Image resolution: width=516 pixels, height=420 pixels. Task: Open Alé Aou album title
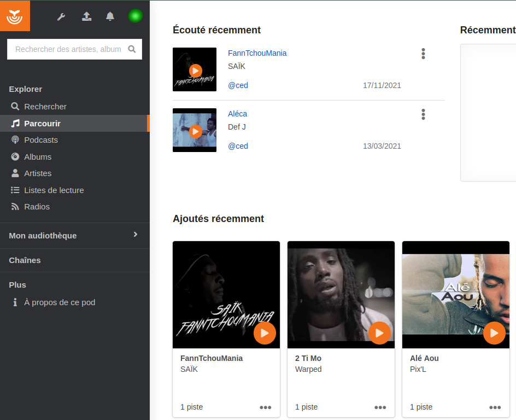coord(424,358)
